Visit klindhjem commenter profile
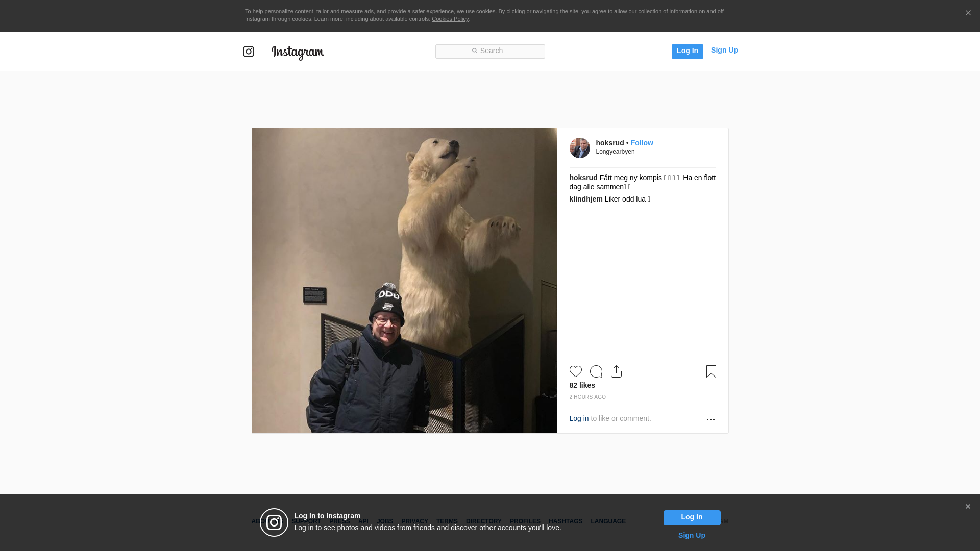Screen dimensions: 980x551 click(x=585, y=199)
